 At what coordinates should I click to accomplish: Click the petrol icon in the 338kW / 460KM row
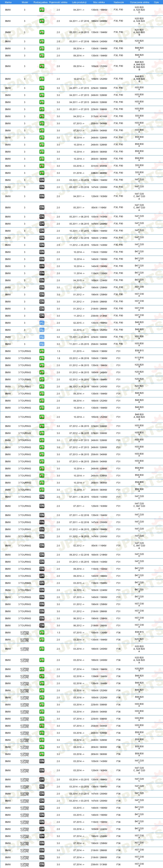click(42, 173)
